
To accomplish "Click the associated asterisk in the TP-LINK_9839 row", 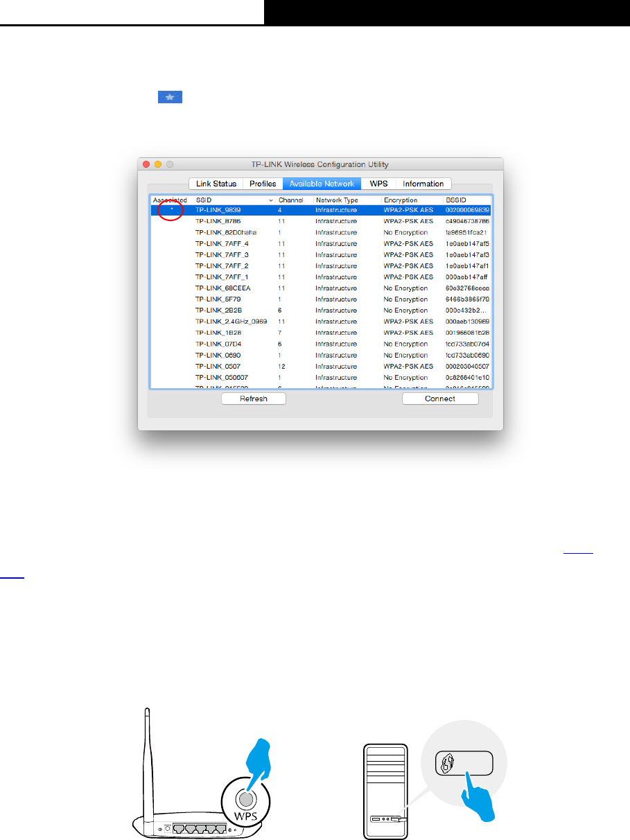I will (x=171, y=210).
